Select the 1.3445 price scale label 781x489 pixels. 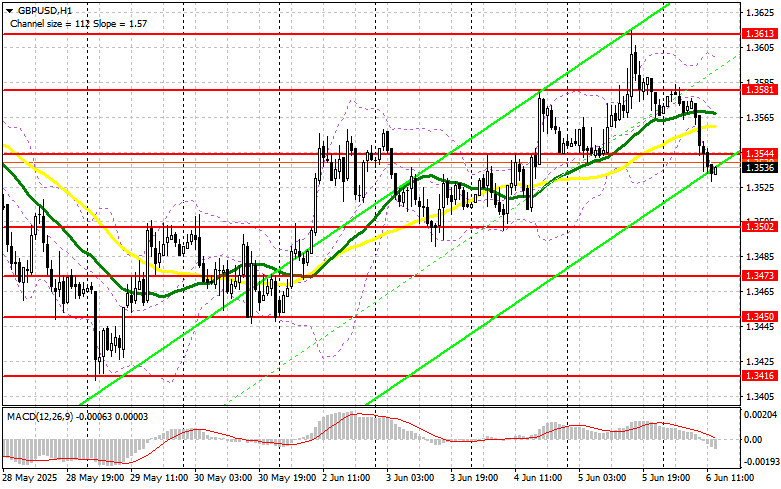pyautogui.click(x=760, y=327)
